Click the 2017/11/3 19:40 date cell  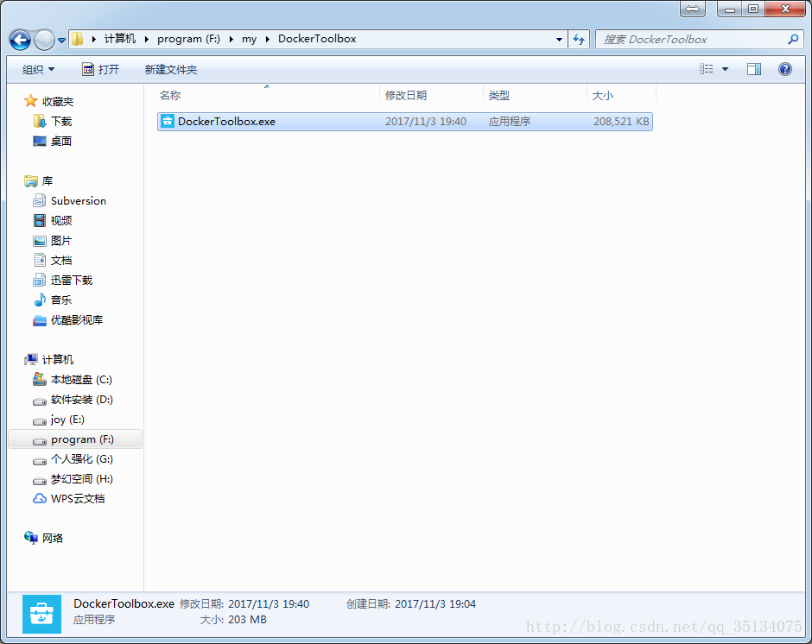[x=426, y=121]
